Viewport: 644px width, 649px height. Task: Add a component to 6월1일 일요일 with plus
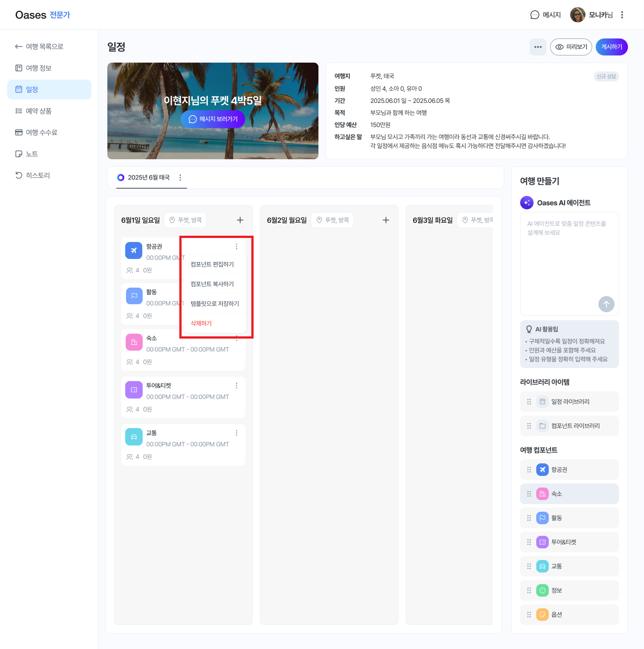click(240, 220)
